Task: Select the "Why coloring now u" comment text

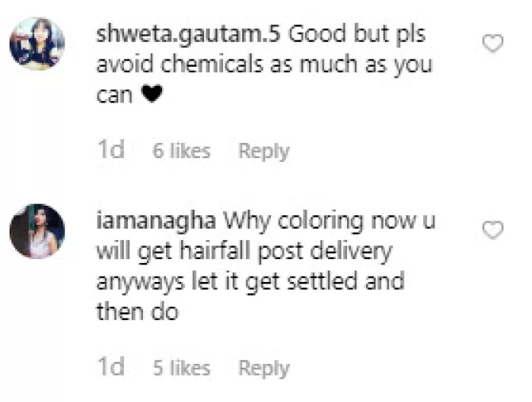Action: tap(329, 222)
